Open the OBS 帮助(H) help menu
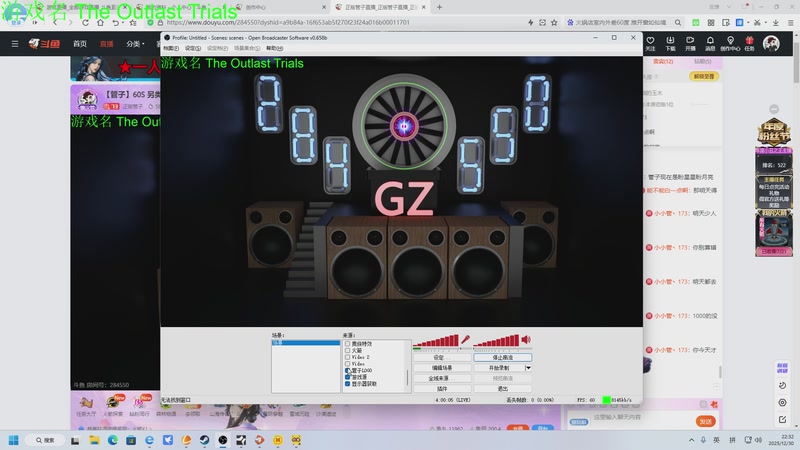Screen dimensions: 800x450 [274, 48]
